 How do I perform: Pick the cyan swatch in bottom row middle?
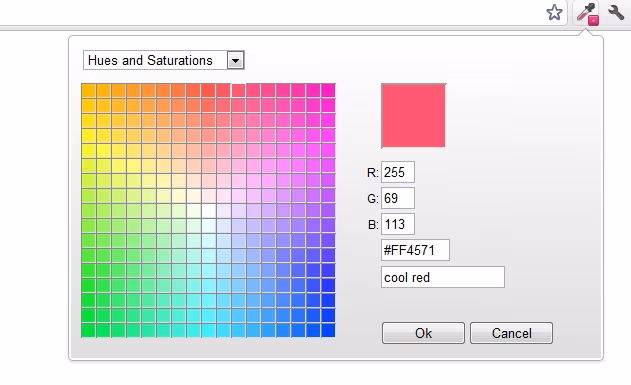tap(208, 330)
